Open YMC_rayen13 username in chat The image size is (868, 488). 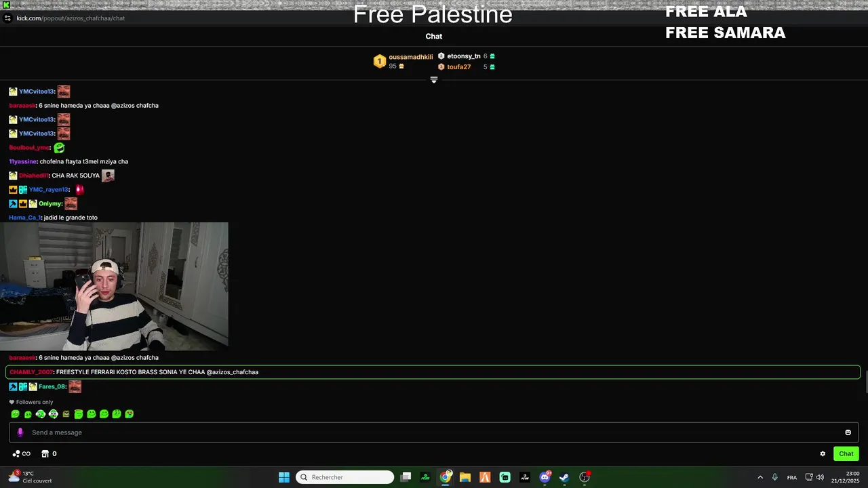click(48, 190)
